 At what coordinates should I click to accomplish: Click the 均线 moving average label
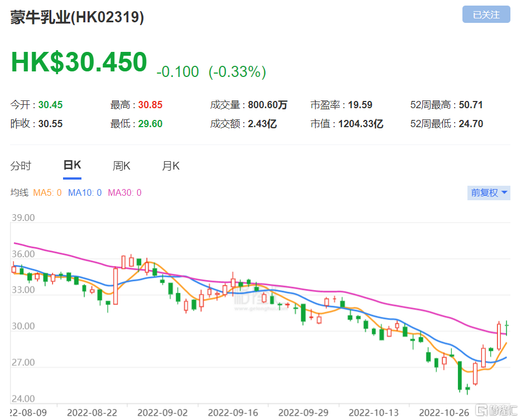click(20, 193)
